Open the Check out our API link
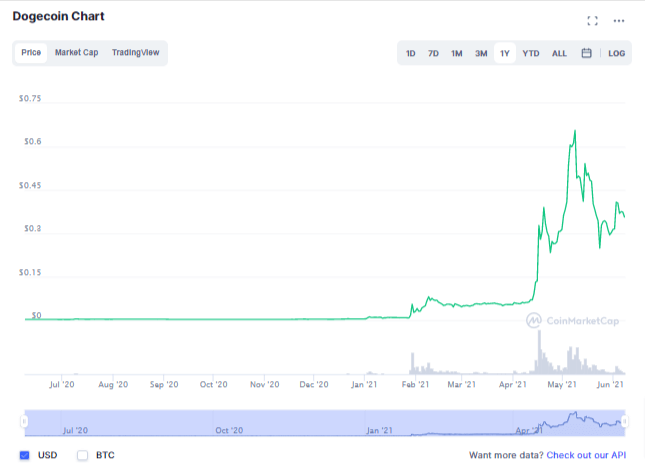This screenshot has width=645, height=470. (586, 455)
